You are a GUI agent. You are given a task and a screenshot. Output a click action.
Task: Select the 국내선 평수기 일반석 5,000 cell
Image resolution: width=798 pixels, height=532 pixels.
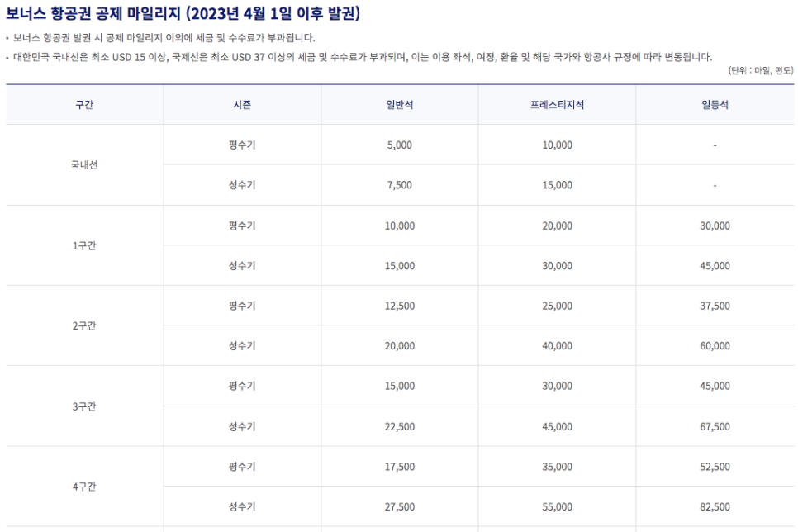coord(398,145)
